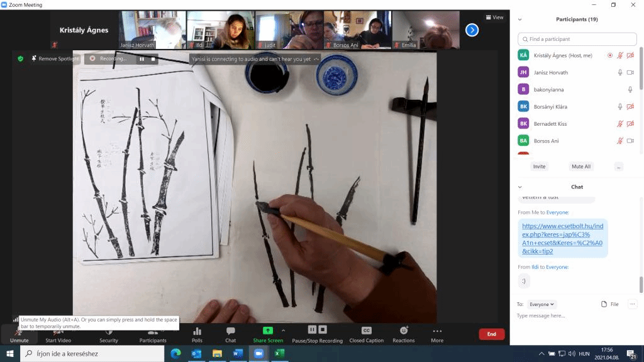
Task: Click the File attachment button in chat
Action: (610, 304)
